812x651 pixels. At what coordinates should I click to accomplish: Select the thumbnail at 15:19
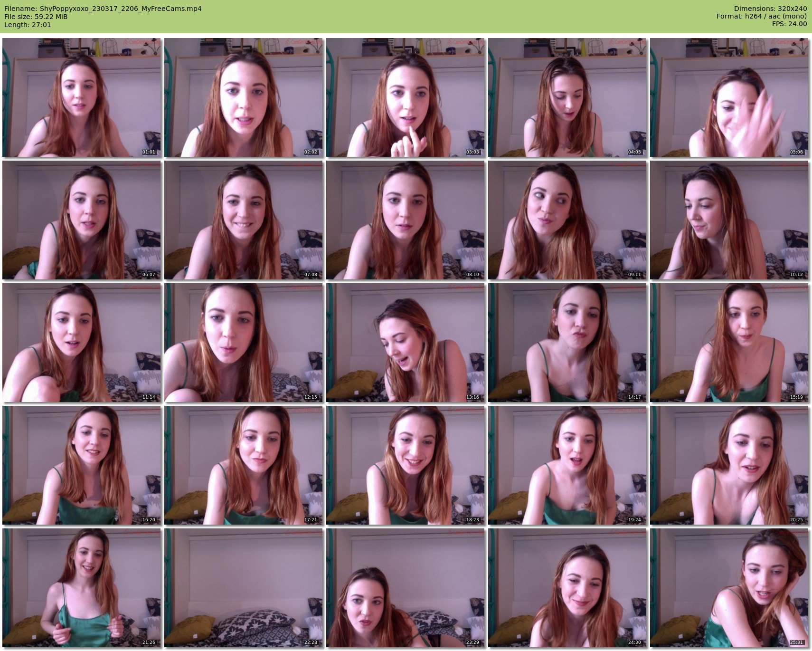pos(729,343)
